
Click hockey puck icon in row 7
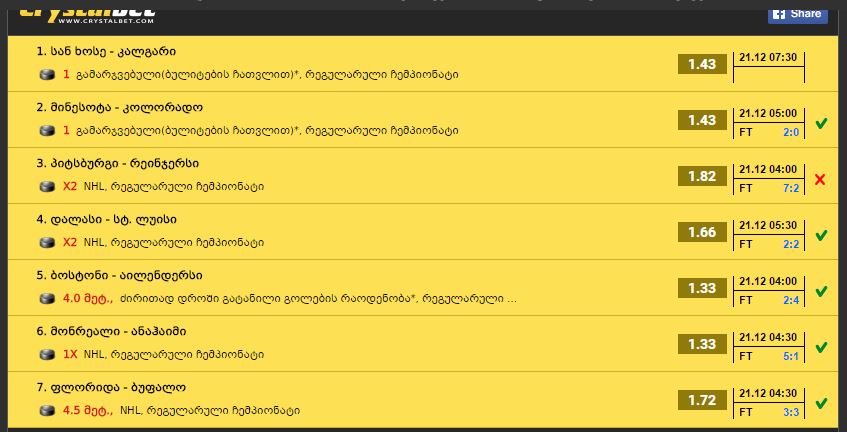(48, 410)
